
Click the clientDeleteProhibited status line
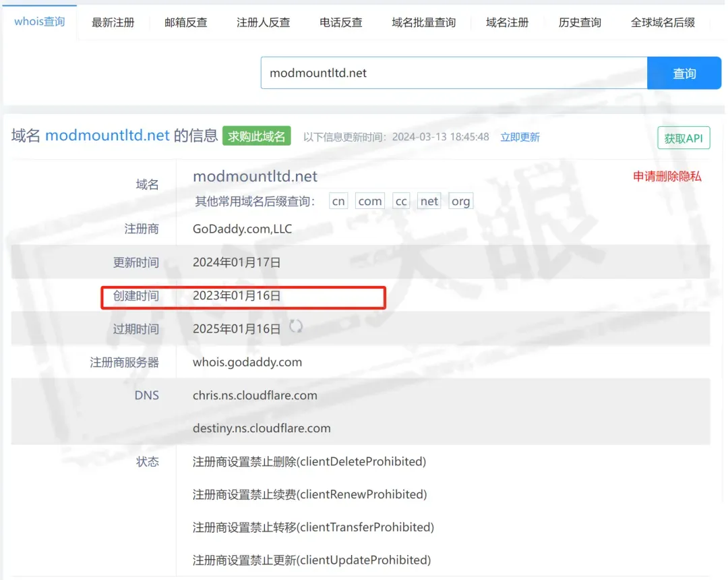click(x=309, y=461)
